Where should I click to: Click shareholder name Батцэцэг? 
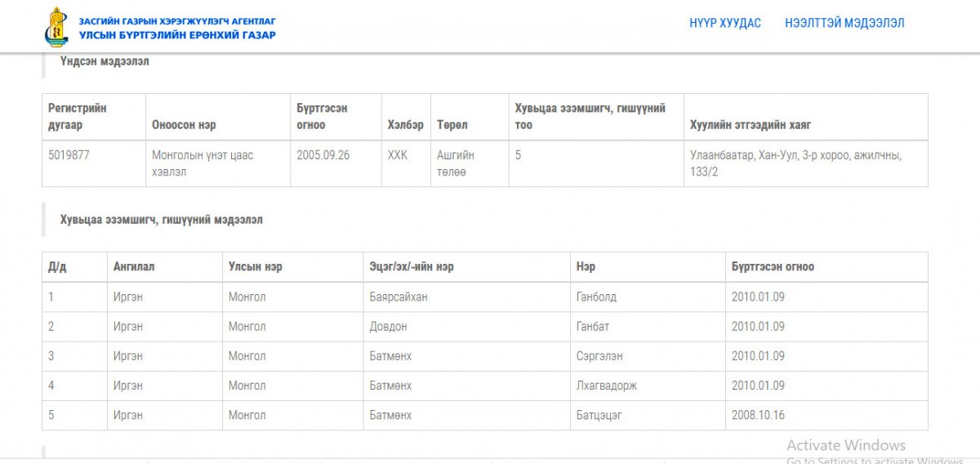coord(599,415)
